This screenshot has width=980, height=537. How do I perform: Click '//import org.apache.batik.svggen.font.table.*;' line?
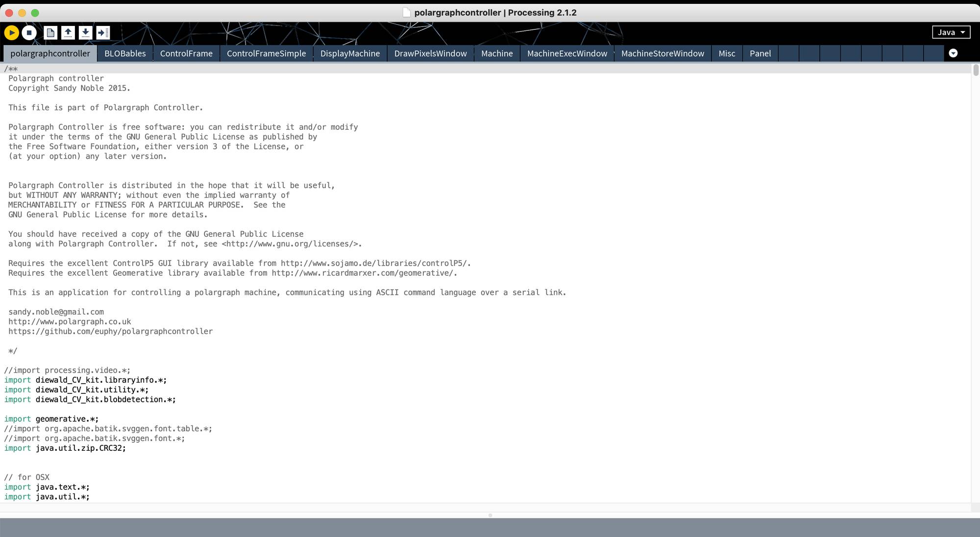coord(108,429)
